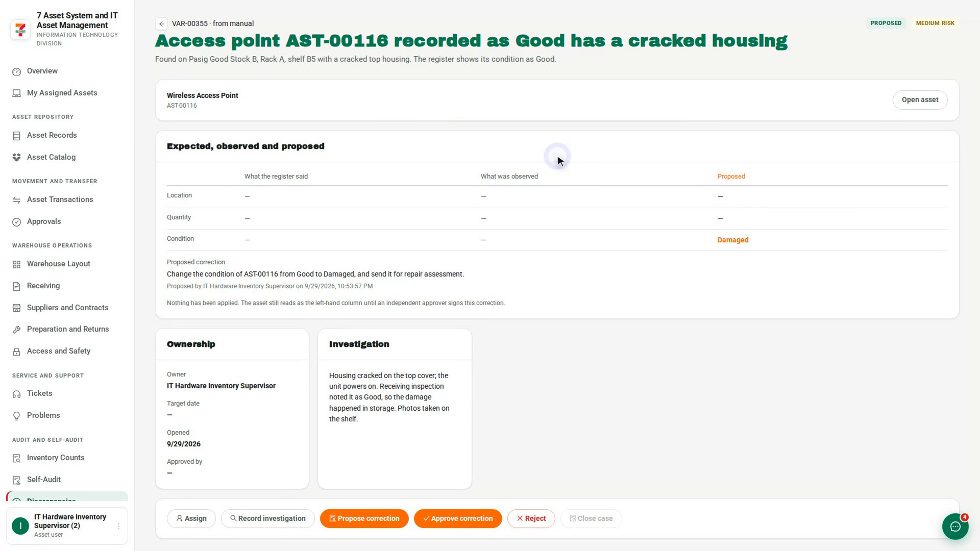
Task: Click the Reject button
Action: (531, 518)
